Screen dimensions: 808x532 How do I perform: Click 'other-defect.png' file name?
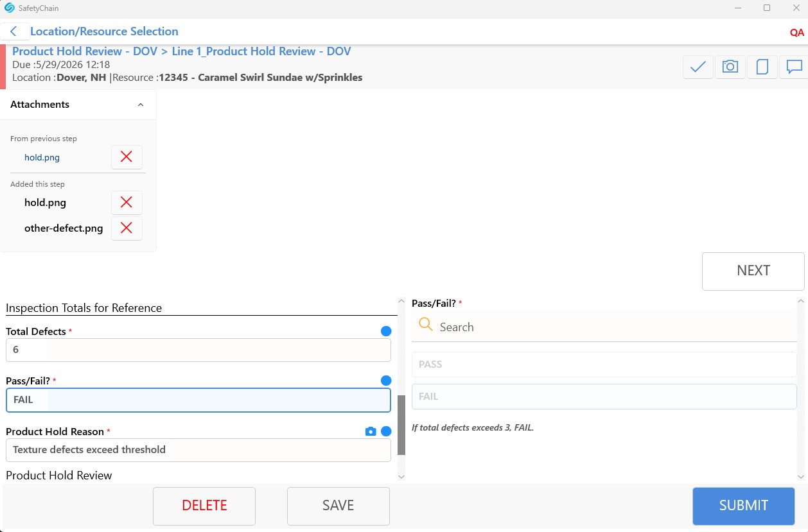point(64,228)
